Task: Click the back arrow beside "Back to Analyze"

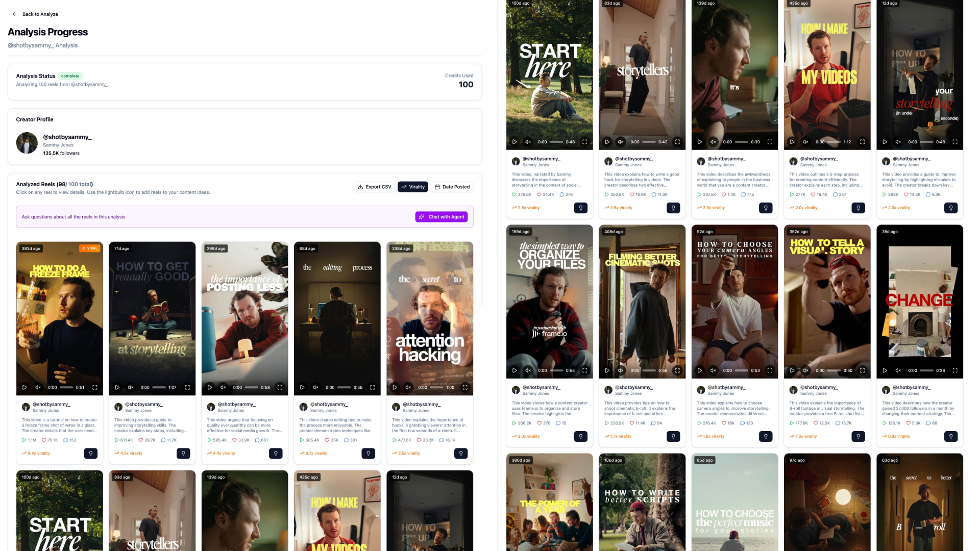Action: point(14,14)
